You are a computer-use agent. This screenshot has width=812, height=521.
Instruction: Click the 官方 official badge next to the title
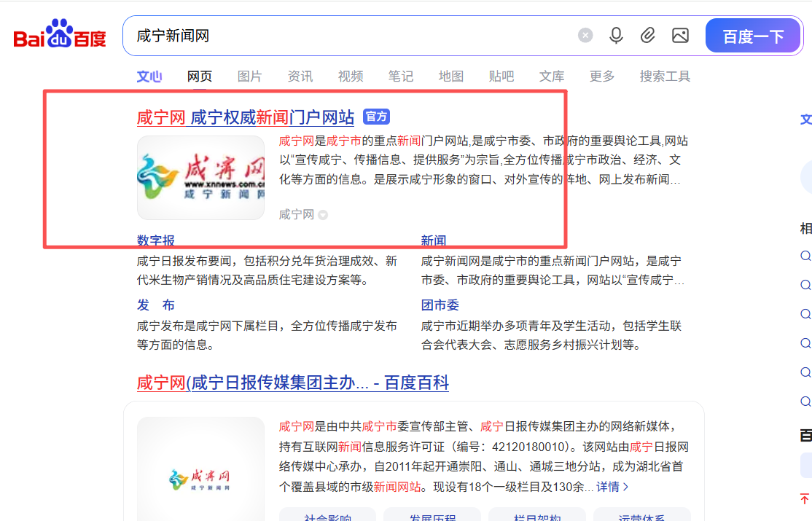pyautogui.click(x=376, y=117)
